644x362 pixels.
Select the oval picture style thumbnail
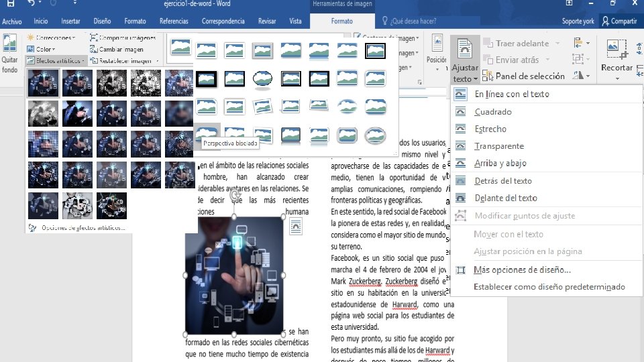point(262,78)
